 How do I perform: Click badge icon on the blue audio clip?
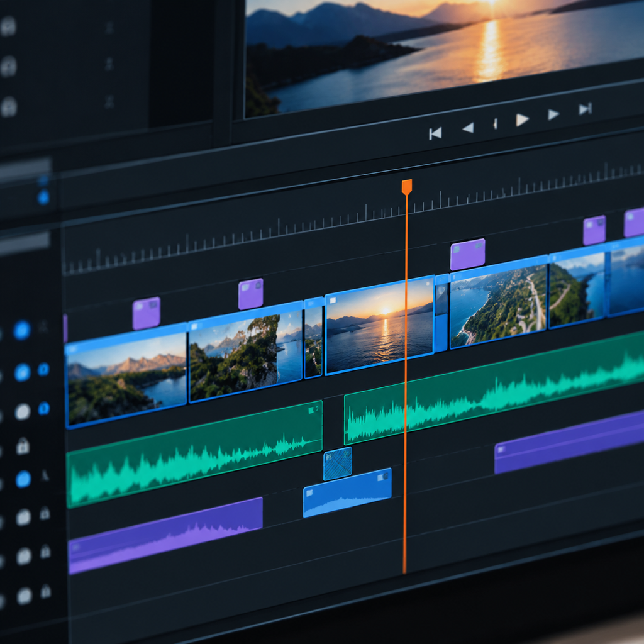(x=382, y=477)
